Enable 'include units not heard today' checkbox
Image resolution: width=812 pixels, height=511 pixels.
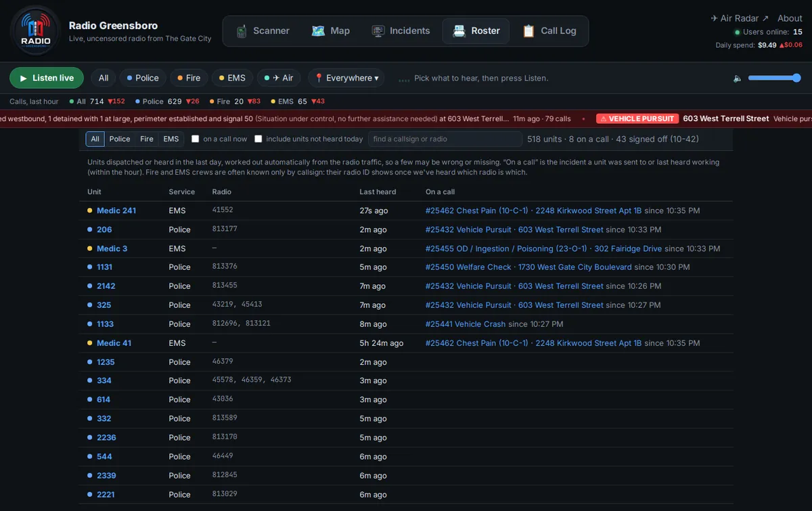coord(258,139)
